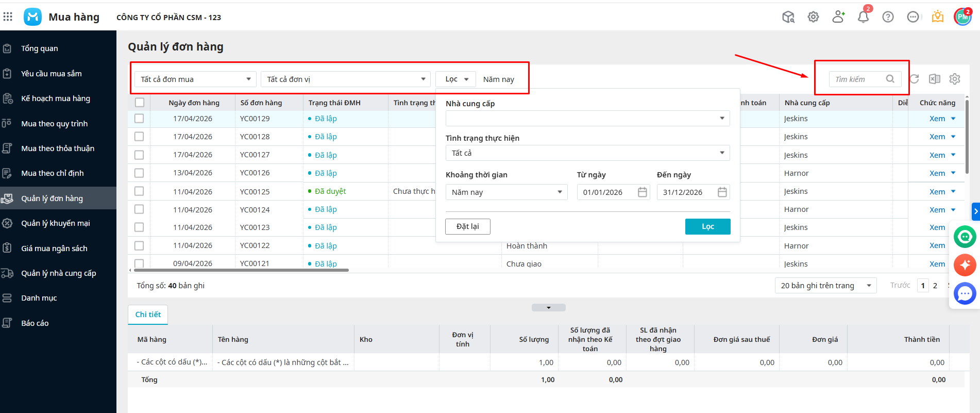
Task: Expand the Nhà cung cấp dropdown
Action: [x=587, y=119]
